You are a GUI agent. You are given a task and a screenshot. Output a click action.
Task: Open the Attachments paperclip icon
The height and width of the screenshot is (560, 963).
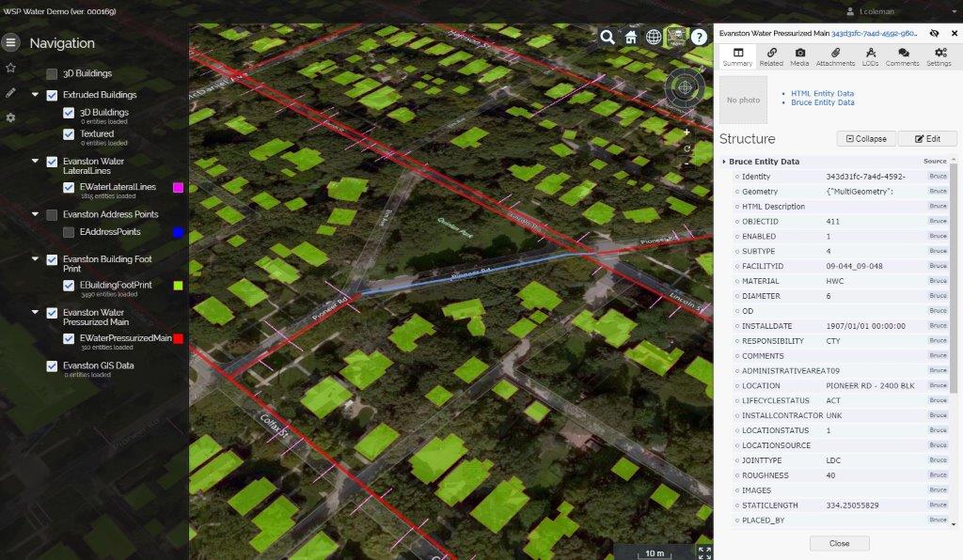[835, 54]
